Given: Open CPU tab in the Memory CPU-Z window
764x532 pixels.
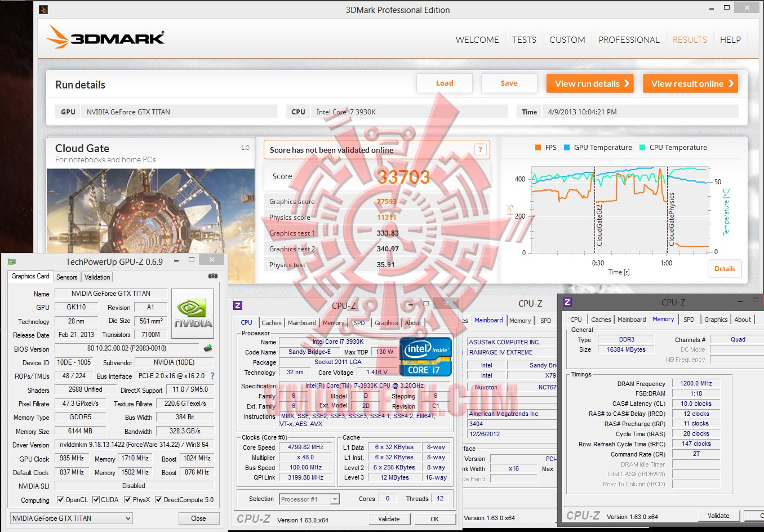Looking at the screenshot, I should pos(576,320).
